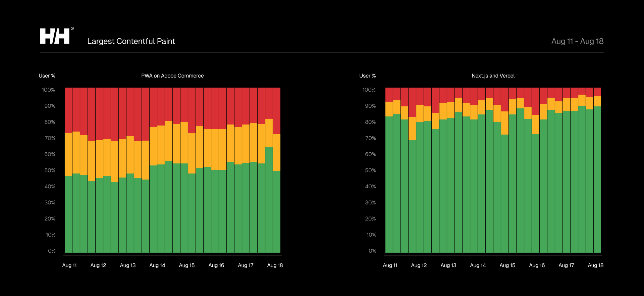This screenshot has width=644, height=296.
Task: Click the HH logo icon
Action: (x=55, y=36)
